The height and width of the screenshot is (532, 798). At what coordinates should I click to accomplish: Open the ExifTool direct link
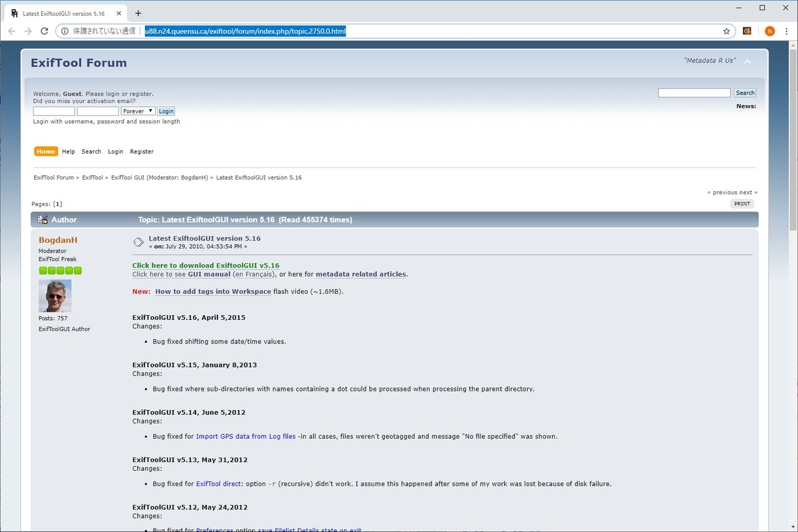tap(219, 483)
